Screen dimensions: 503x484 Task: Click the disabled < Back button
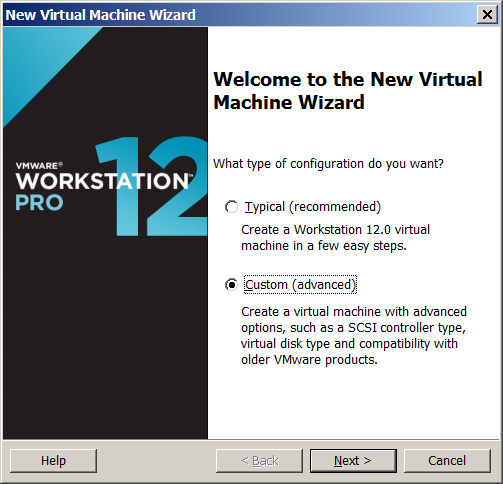click(259, 461)
